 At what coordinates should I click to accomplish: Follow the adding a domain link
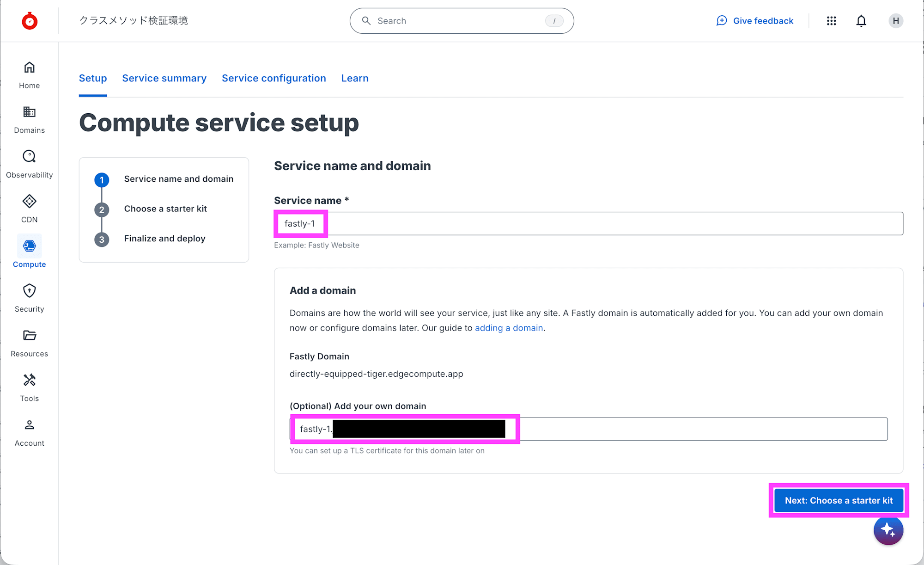(x=509, y=328)
